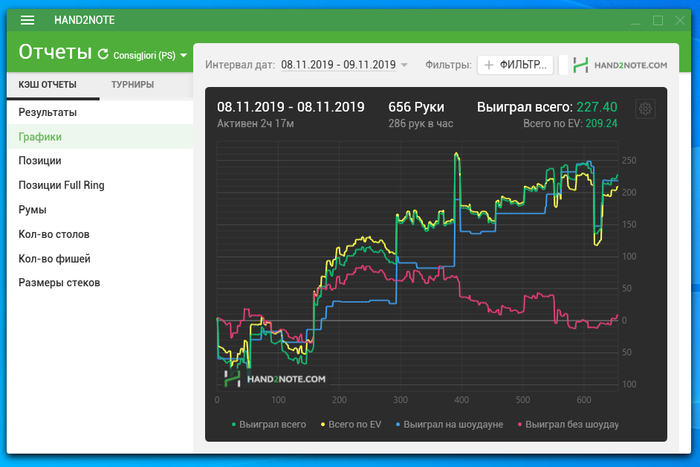This screenshot has height=467, width=700.
Task: Open the Кол-во фишей report
Action: point(100,259)
